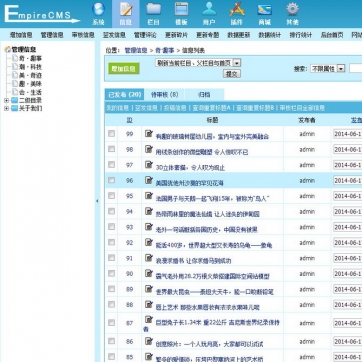
Task: Click the search keyword input box
Action: 355,69
